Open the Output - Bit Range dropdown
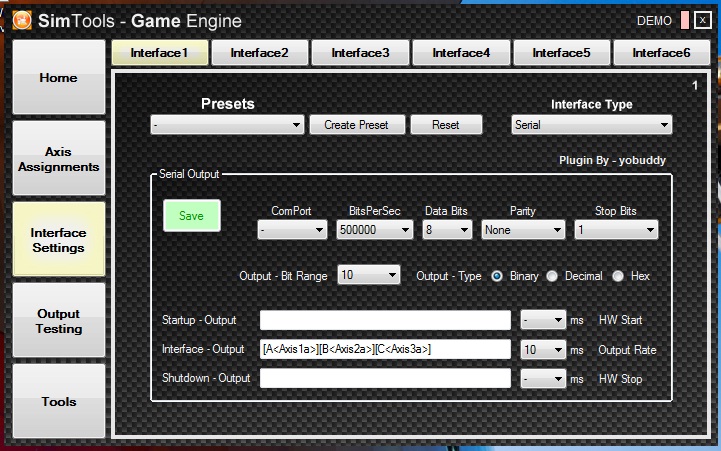Image resolution: width=721 pixels, height=451 pixels. [368, 275]
